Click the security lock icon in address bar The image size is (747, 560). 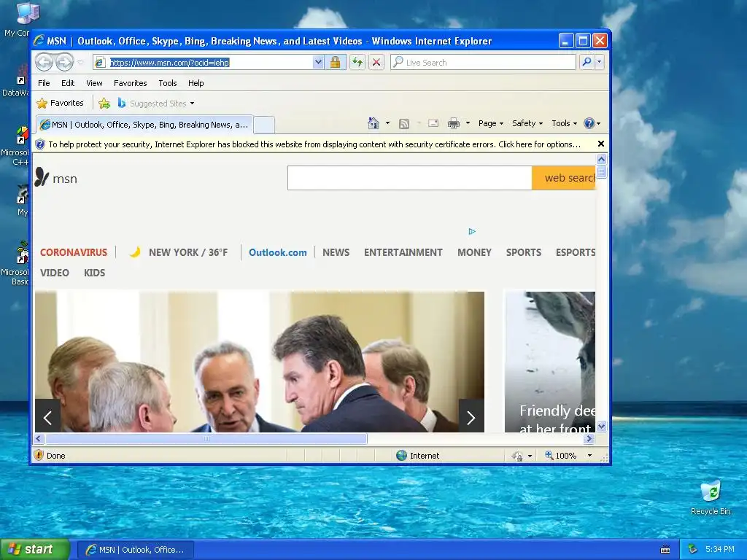[x=336, y=63]
